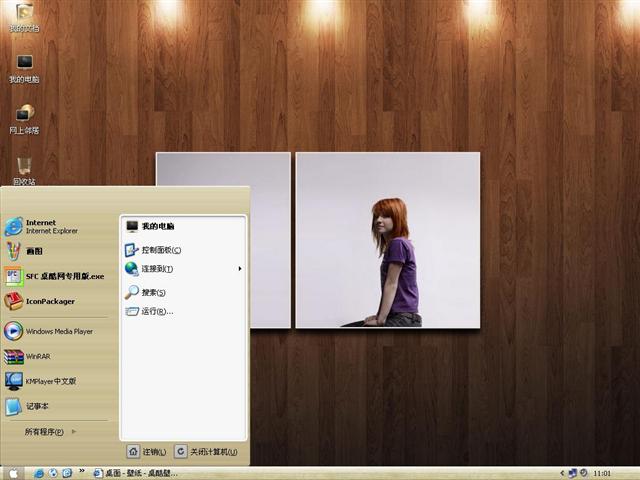640x480 pixels.
Task: Switch to the 桌面 - 壁纸 taskbar window
Action: (136, 473)
